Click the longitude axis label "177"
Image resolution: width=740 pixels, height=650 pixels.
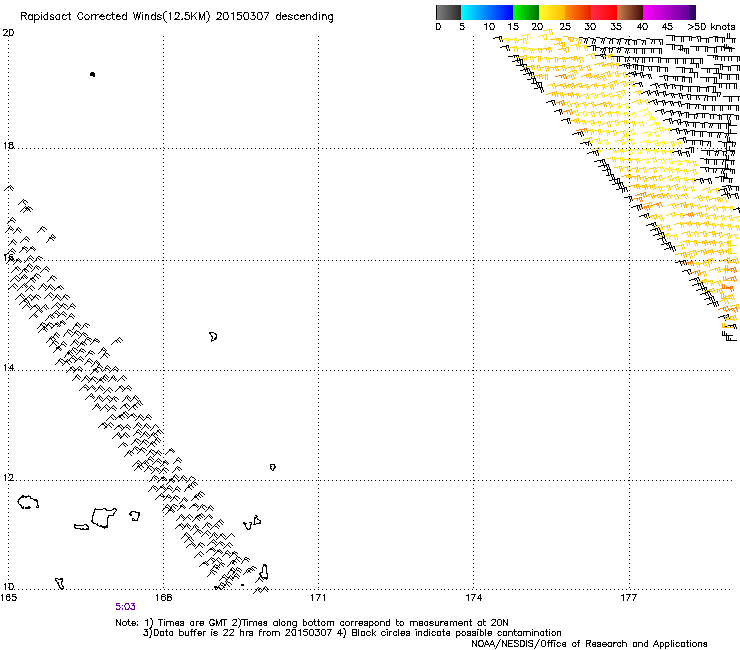click(x=629, y=598)
